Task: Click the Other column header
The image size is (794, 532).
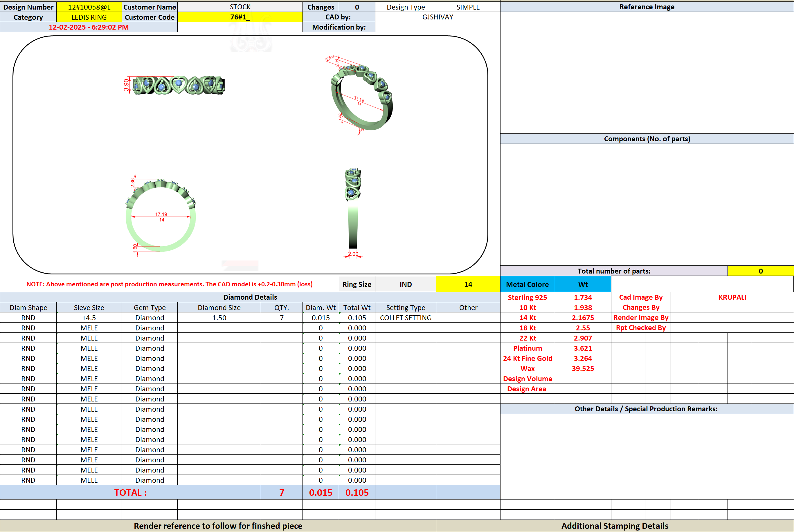Action: point(468,308)
